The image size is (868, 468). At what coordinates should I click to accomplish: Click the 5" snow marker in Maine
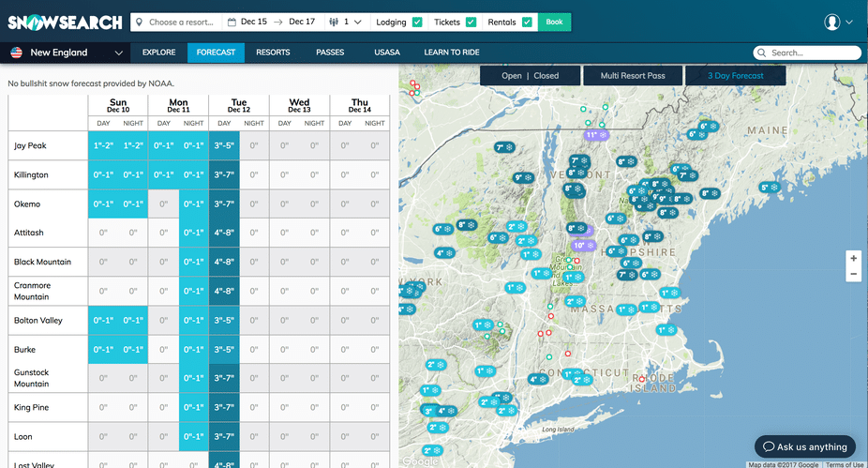pos(769,188)
